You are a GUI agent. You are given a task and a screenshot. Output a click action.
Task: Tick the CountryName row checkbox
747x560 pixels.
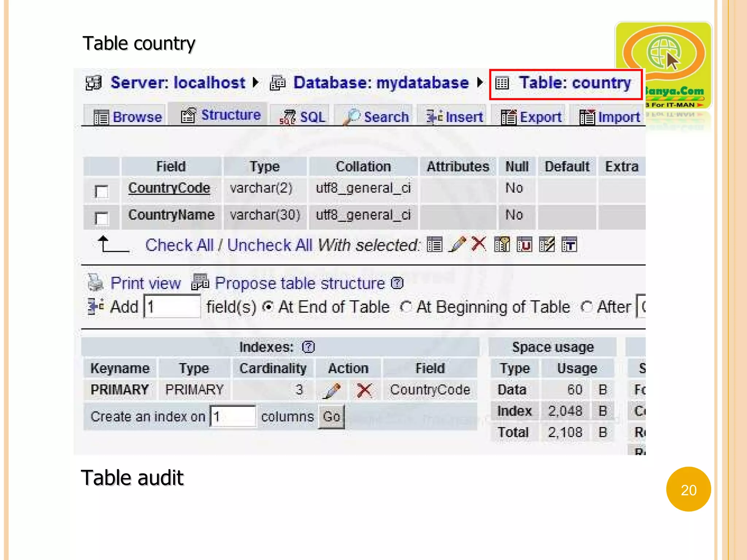pyautogui.click(x=101, y=218)
